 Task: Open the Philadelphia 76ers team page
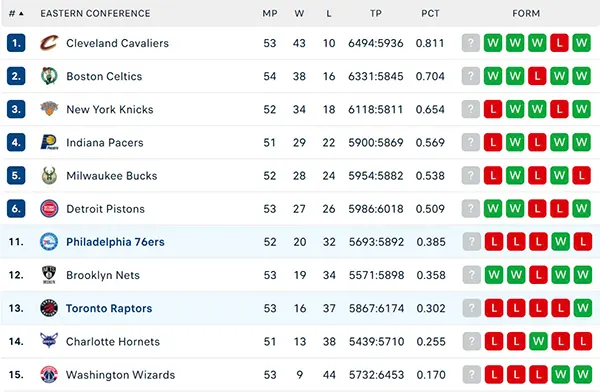coord(115,242)
